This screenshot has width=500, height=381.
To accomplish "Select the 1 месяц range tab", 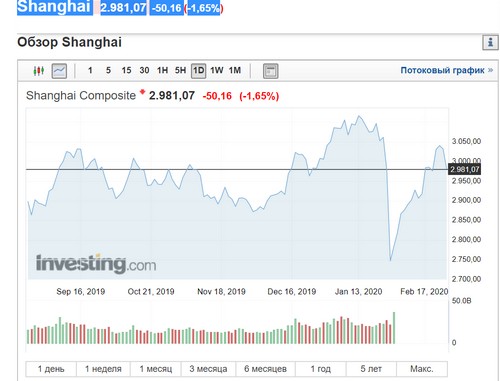I will point(156,369).
